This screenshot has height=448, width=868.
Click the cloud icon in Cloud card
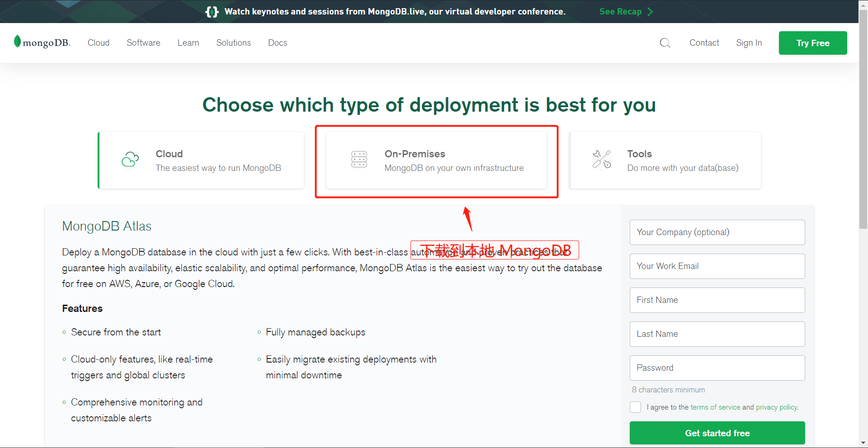(130, 159)
